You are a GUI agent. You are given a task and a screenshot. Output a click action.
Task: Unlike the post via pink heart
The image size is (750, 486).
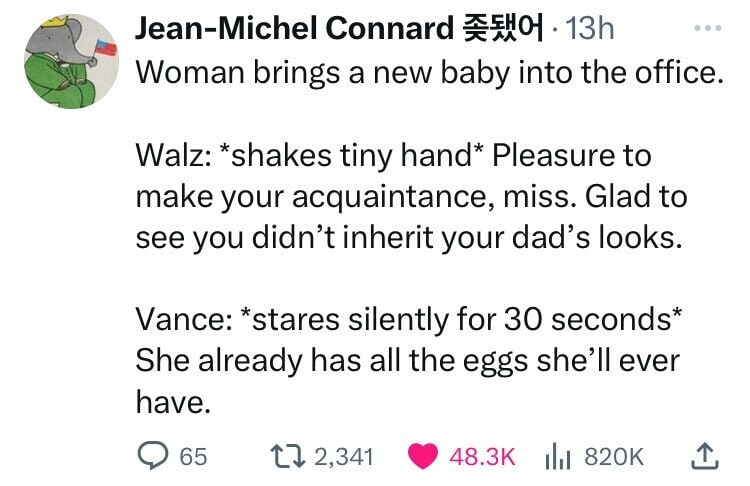point(422,456)
